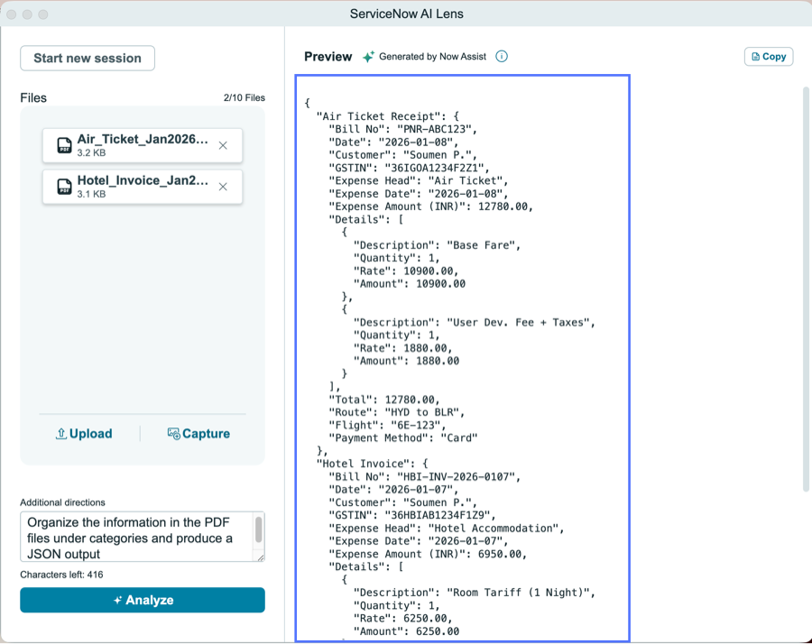Click the "HYD to BLR" route value
The width and height of the screenshot is (812, 644).
(422, 412)
